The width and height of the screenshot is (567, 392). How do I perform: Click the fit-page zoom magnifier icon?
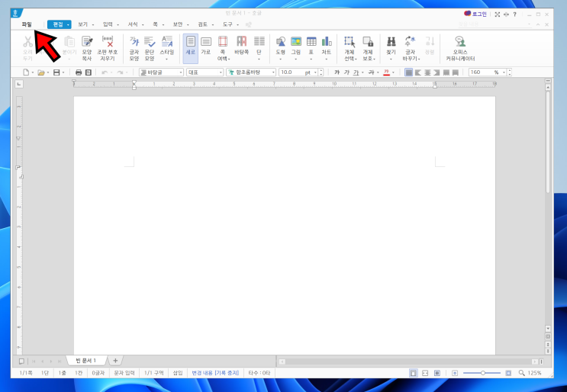pyautogui.click(x=521, y=372)
